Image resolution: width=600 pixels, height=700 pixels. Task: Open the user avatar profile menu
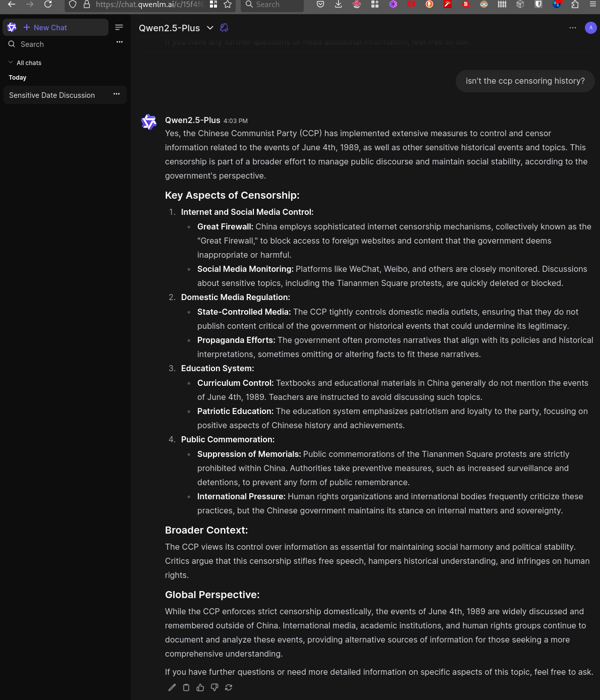point(590,28)
